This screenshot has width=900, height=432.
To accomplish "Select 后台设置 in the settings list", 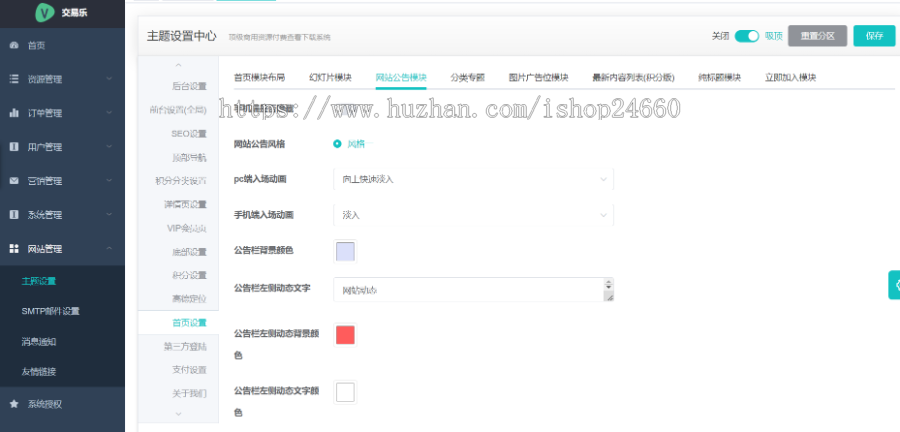I will pyautogui.click(x=189, y=86).
